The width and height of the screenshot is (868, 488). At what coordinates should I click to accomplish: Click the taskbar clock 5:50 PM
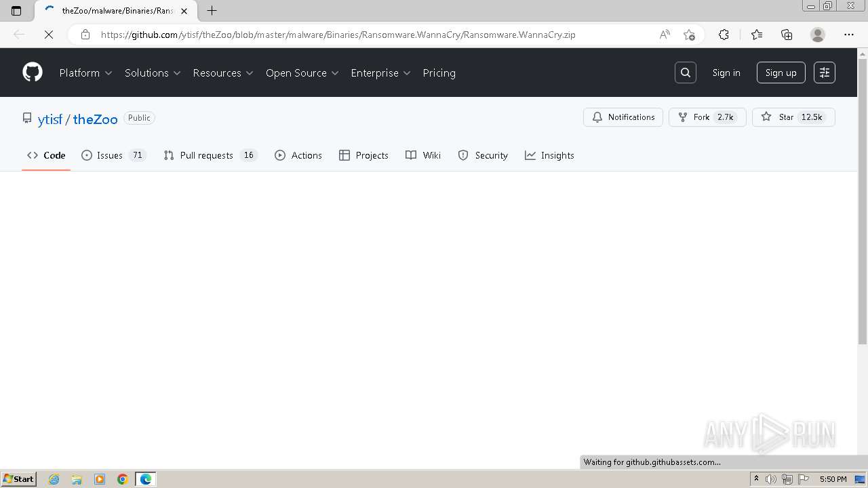pos(833,479)
